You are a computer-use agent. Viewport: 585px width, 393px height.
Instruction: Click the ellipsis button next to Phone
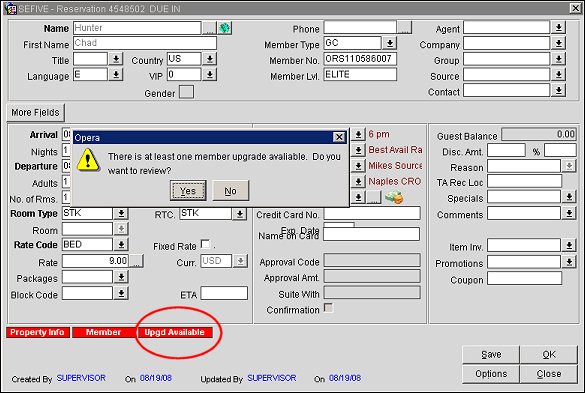(405, 28)
